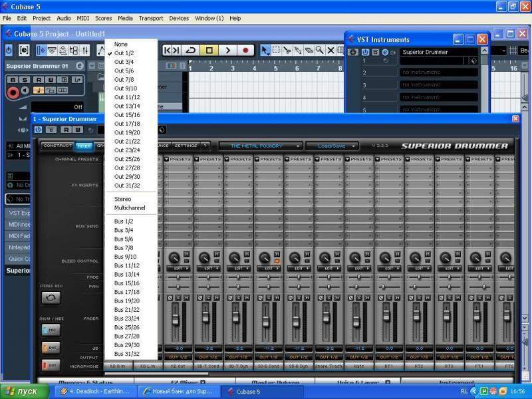Toggle MIC channels show/hide button
Image resolution: width=532 pixels, height=399 pixels.
pyautogui.click(x=51, y=330)
